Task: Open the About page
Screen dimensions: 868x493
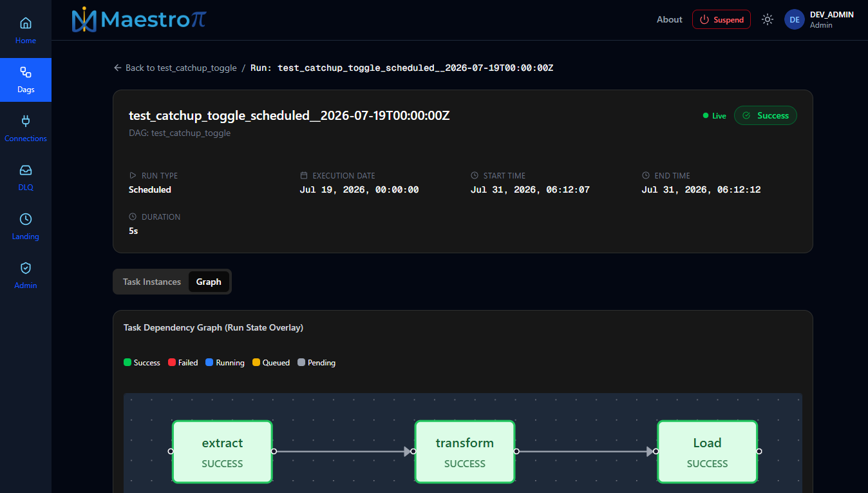Action: tap(670, 19)
